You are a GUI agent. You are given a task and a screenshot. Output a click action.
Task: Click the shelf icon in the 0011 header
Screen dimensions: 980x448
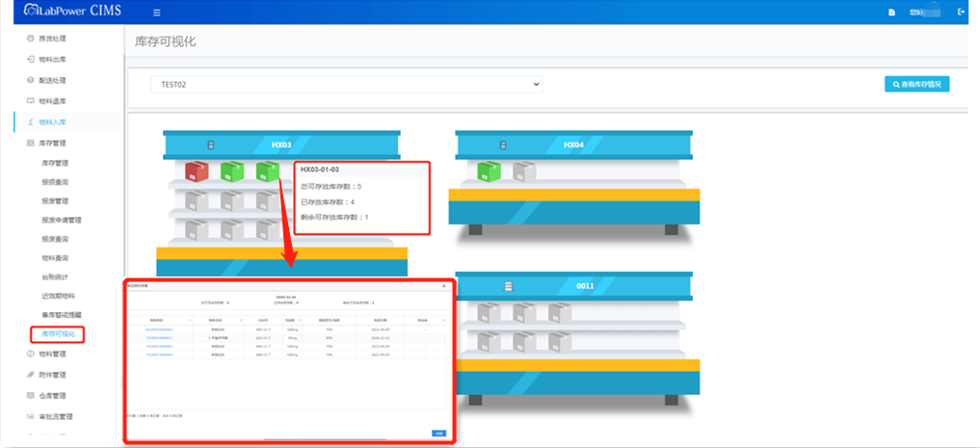click(x=508, y=286)
